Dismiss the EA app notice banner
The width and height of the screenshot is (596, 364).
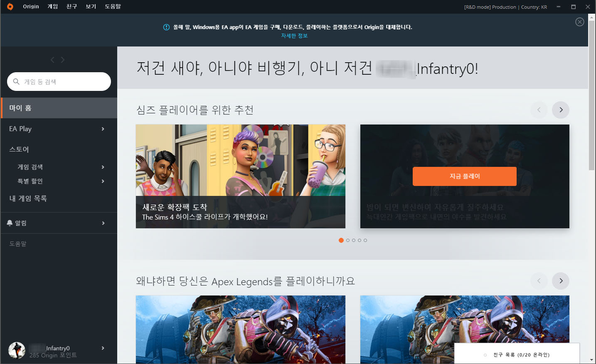pos(580,22)
